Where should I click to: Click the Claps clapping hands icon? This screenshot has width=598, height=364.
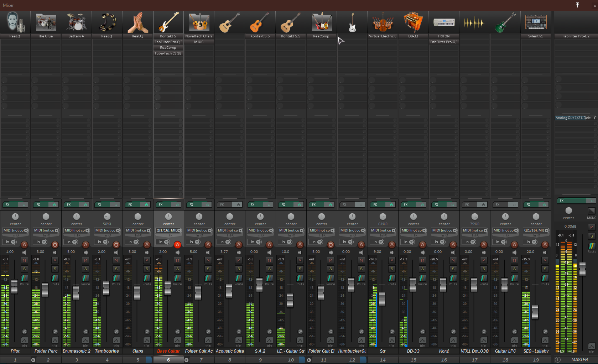click(x=138, y=22)
